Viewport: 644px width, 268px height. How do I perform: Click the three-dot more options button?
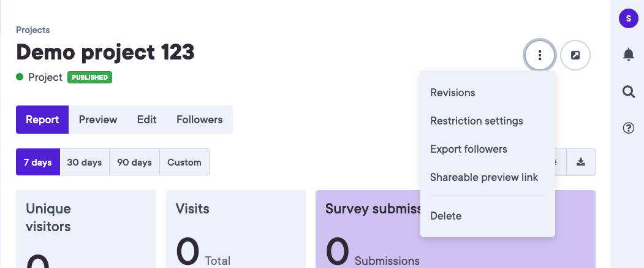pos(540,56)
